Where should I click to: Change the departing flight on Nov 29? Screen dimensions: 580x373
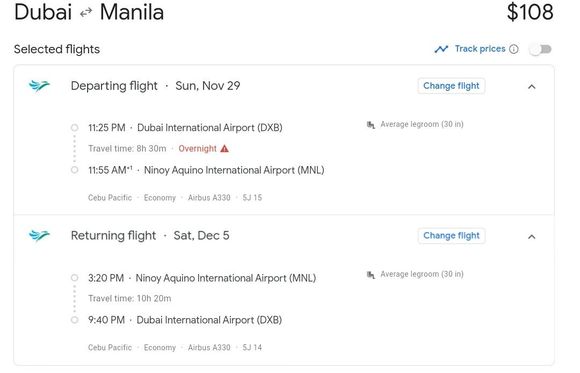(451, 86)
